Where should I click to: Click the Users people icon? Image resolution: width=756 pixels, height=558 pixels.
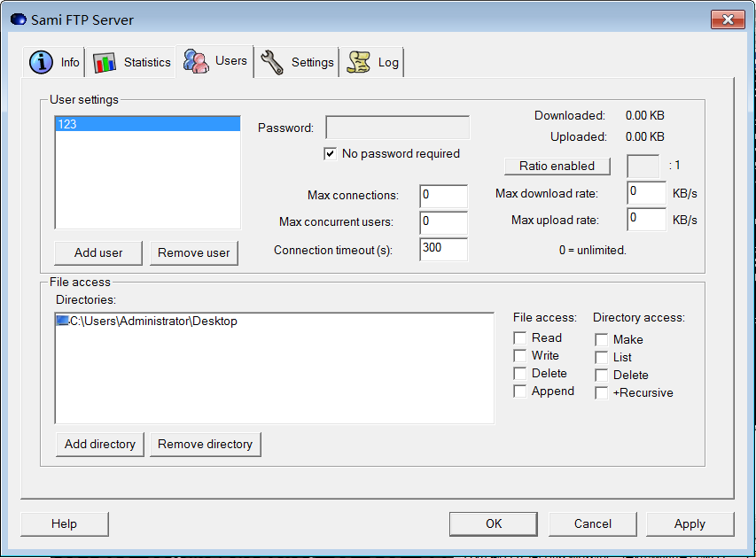coord(196,61)
